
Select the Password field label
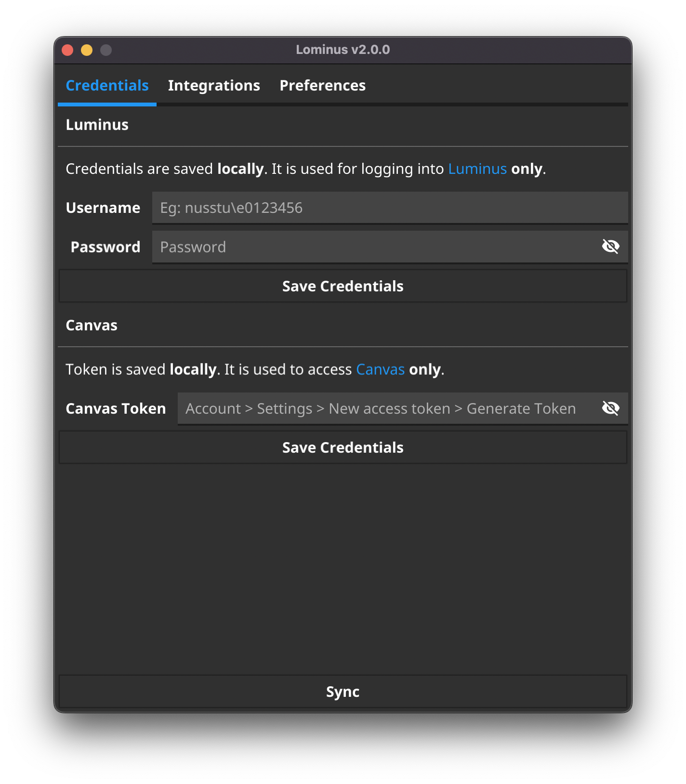[x=106, y=247]
